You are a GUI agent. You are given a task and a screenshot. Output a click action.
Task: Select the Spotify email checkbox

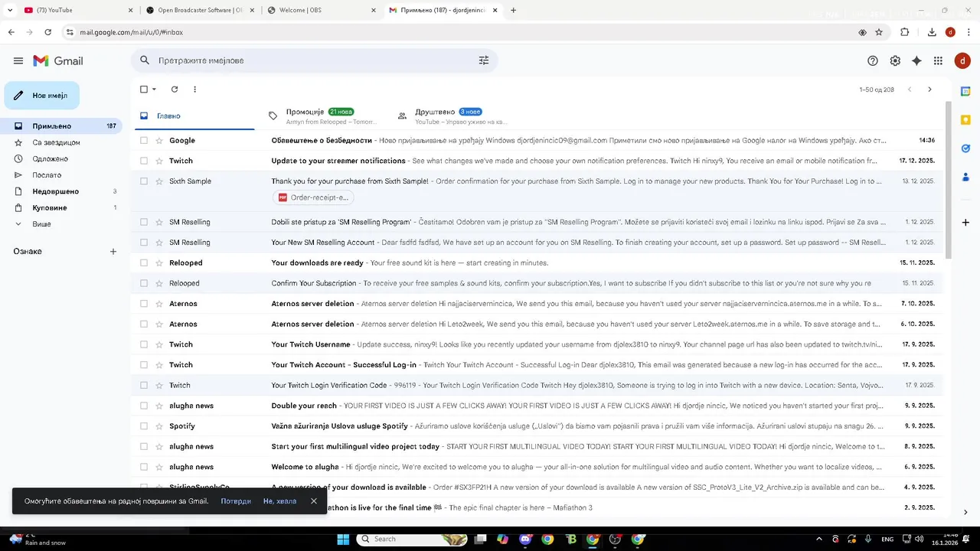[x=143, y=425]
